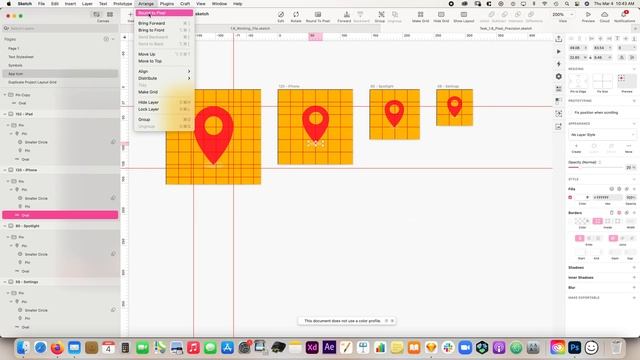Viewport: 640px width, 360px height.
Task: Open Sketch app in the Dock
Action: (431, 348)
